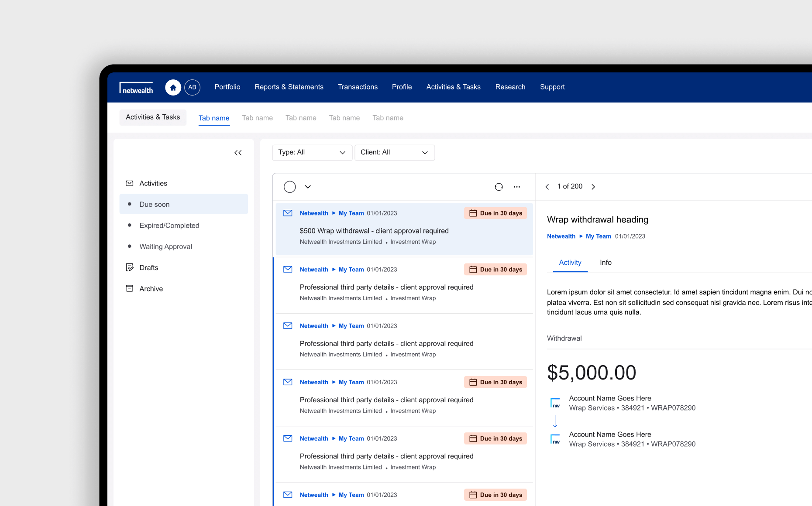Open the Type: All dropdown

312,152
